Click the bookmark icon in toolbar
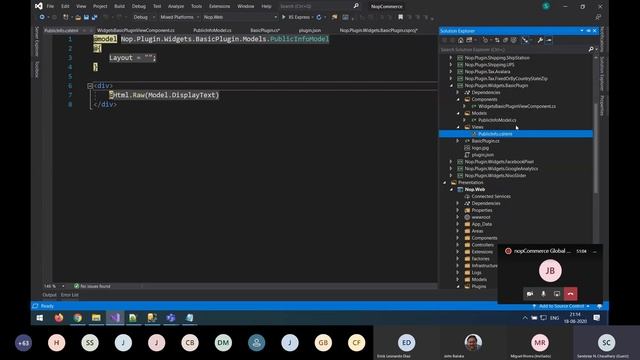Viewport: 640px width, 360px height. 400,17
